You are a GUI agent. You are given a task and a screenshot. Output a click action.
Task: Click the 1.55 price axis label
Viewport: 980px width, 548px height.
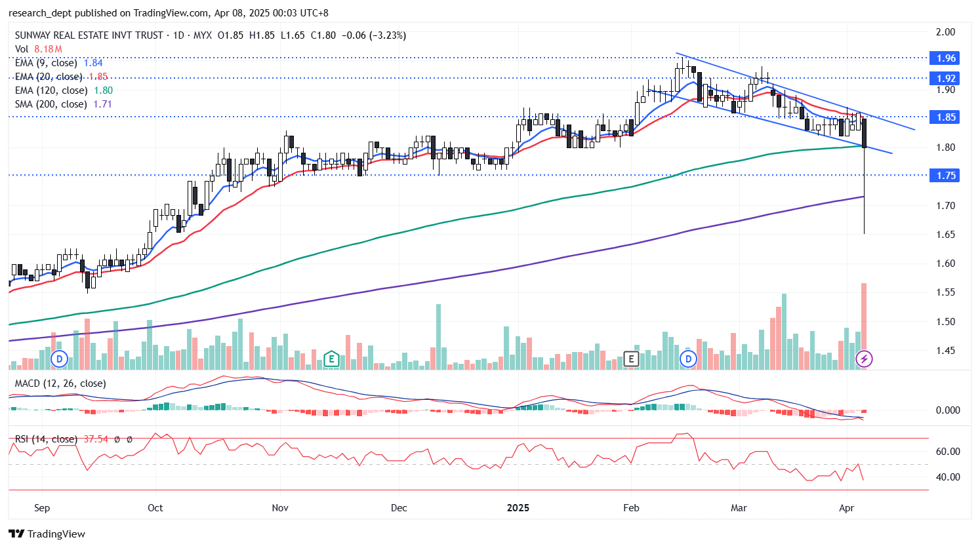pos(945,292)
